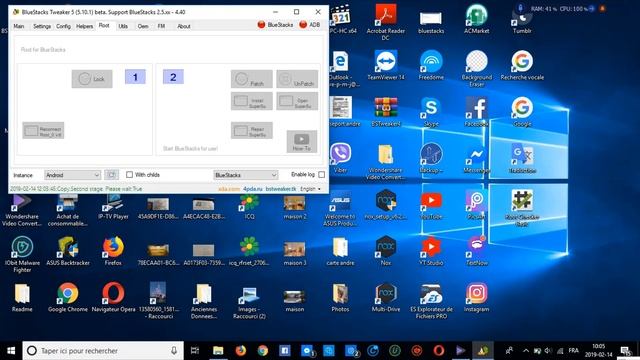Open the Main tab in BlueStacks Tweaker
This screenshot has width=640, height=360.
point(19,26)
